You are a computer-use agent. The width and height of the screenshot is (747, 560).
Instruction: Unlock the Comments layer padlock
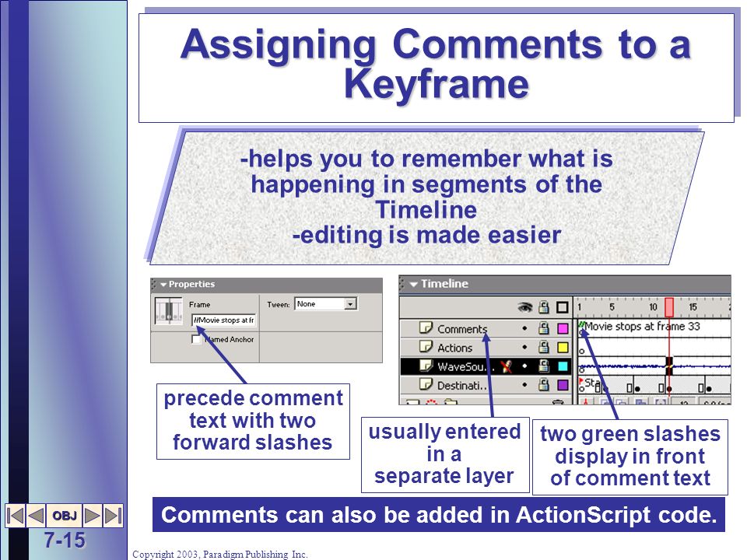544,327
